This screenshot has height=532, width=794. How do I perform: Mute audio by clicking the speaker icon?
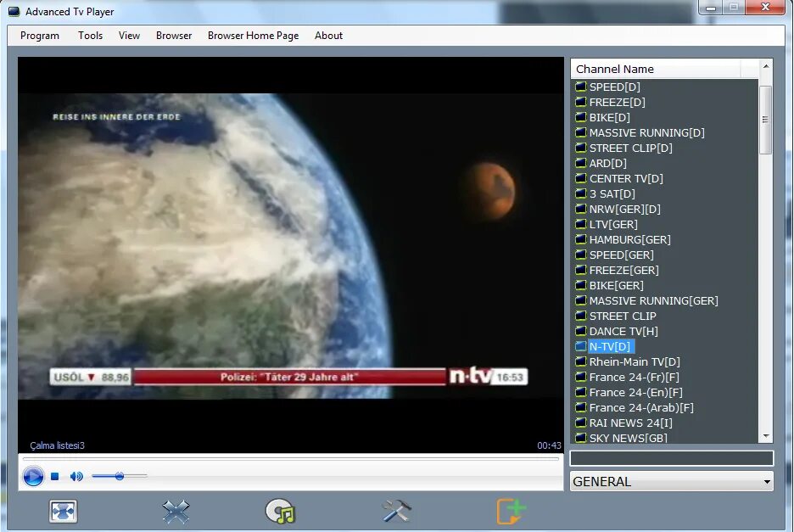[75, 476]
